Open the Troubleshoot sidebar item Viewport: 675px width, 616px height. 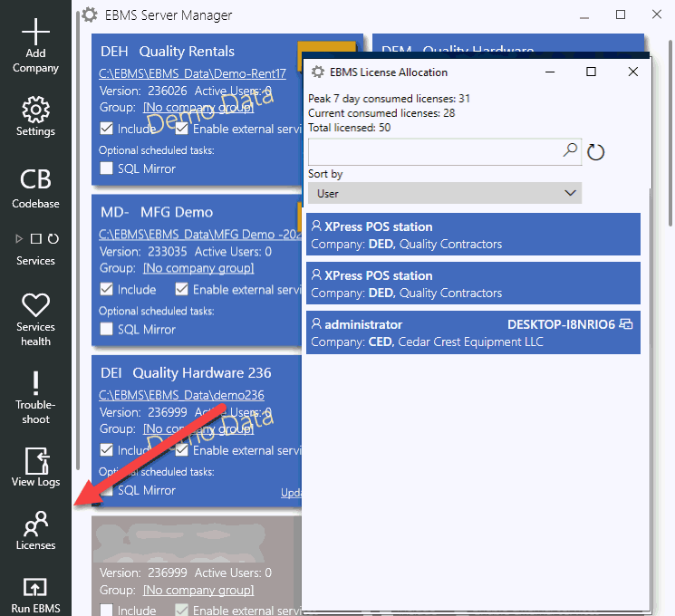[x=35, y=398]
